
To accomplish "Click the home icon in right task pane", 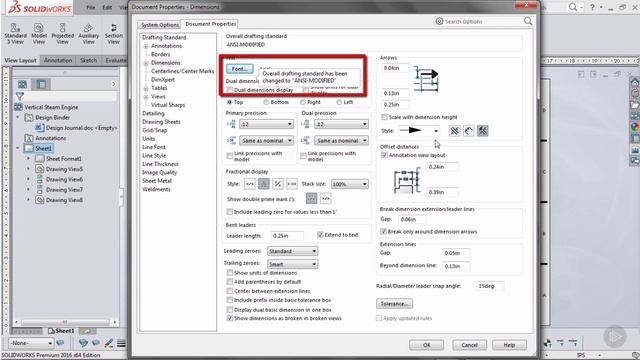I will tap(635, 82).
